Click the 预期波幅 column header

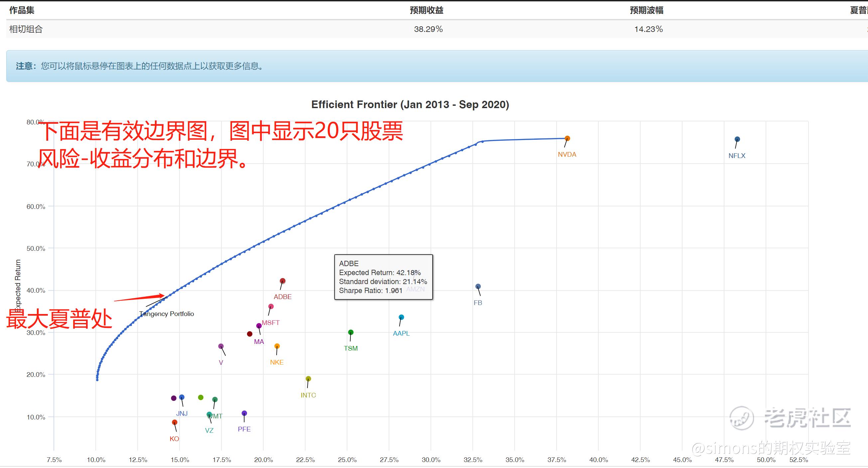(647, 10)
